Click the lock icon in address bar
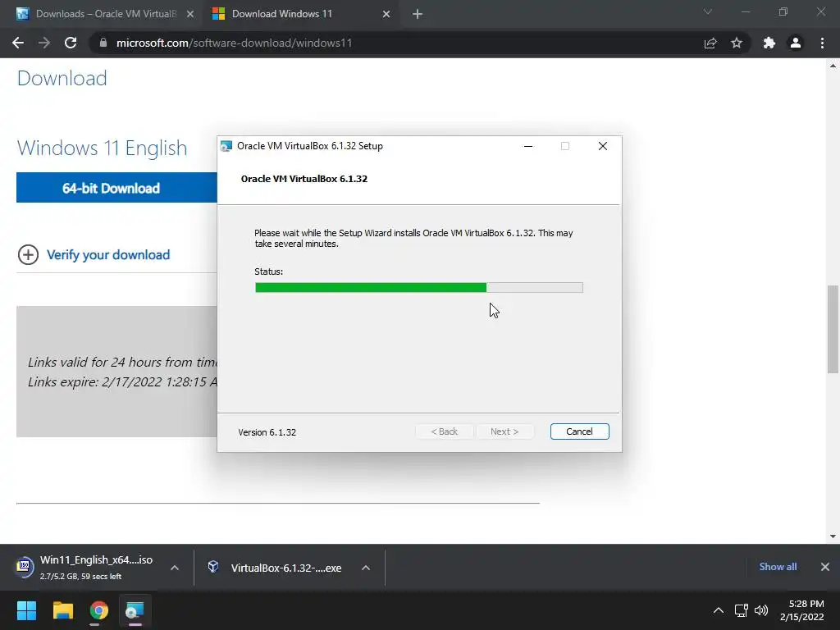Screen dimensions: 840x630 (103, 43)
